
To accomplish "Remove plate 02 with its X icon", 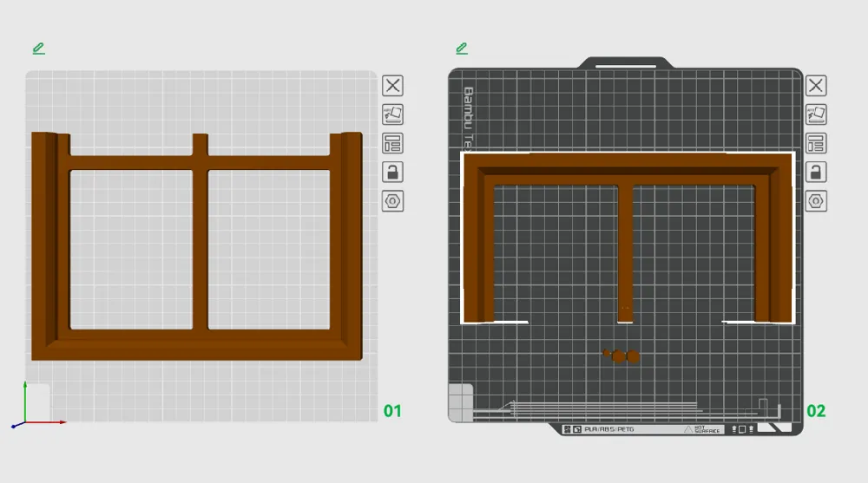I will coord(815,86).
